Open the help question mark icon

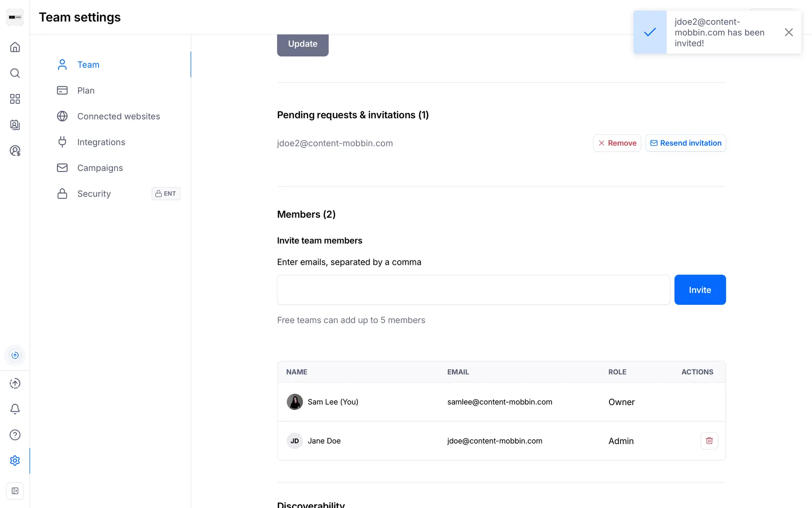pos(15,435)
